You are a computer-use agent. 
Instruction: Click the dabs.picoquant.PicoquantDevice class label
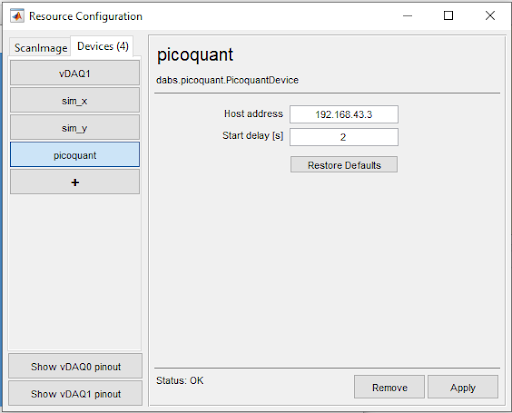tap(227, 80)
